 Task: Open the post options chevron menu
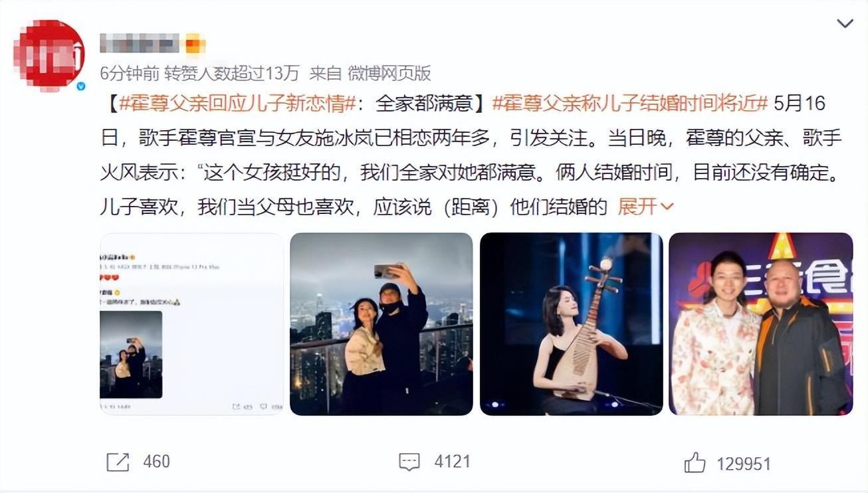pyautogui.click(x=845, y=24)
